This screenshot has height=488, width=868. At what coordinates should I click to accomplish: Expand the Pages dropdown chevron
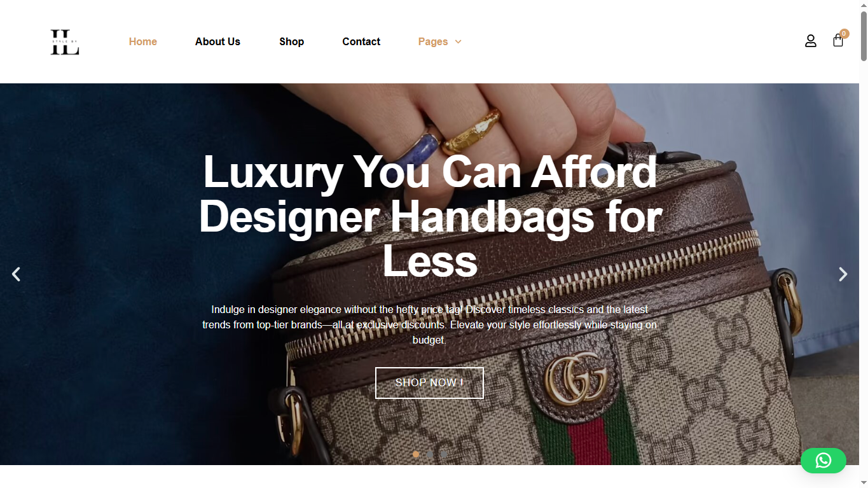pos(458,42)
